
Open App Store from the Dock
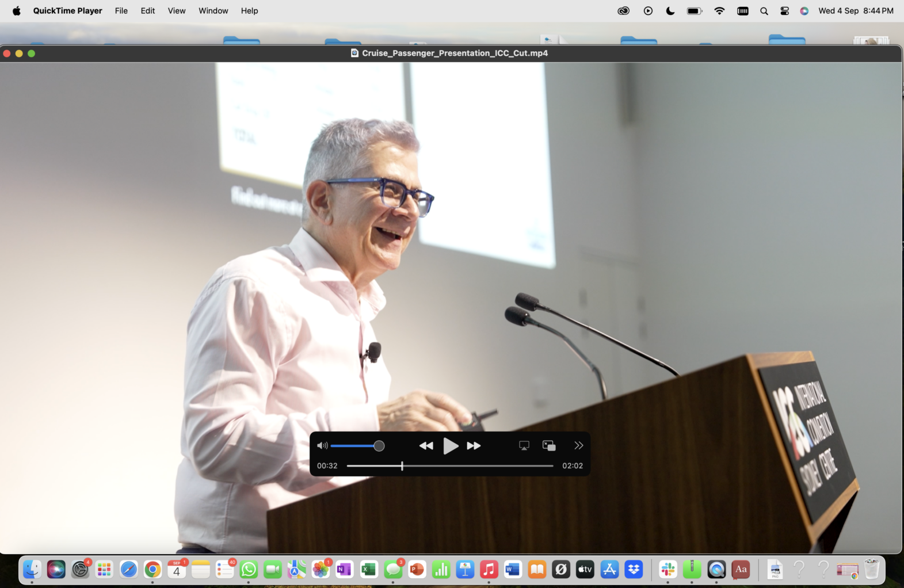pyautogui.click(x=609, y=570)
